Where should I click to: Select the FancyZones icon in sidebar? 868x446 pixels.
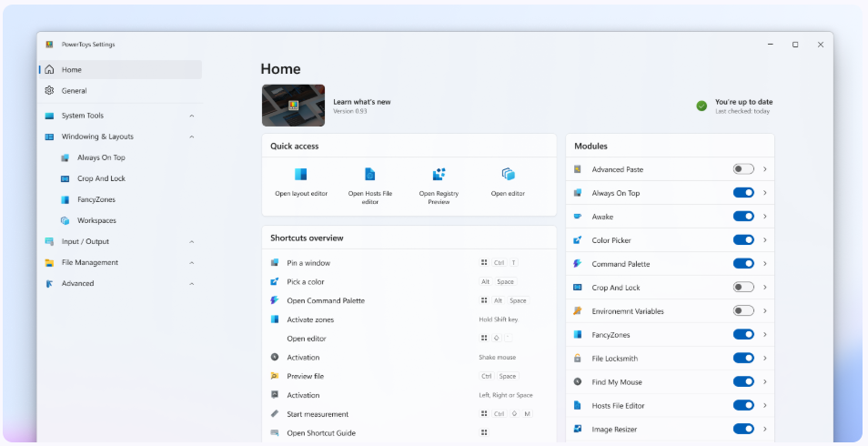(x=66, y=199)
